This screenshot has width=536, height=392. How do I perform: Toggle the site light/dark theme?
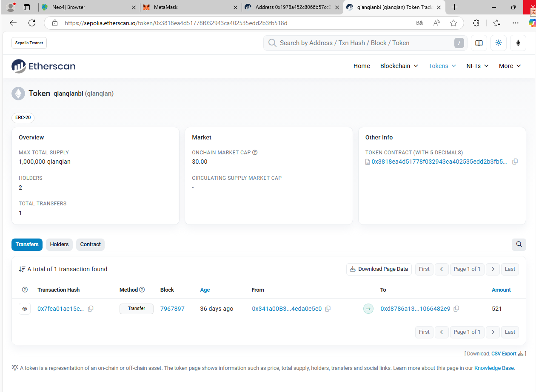click(499, 43)
